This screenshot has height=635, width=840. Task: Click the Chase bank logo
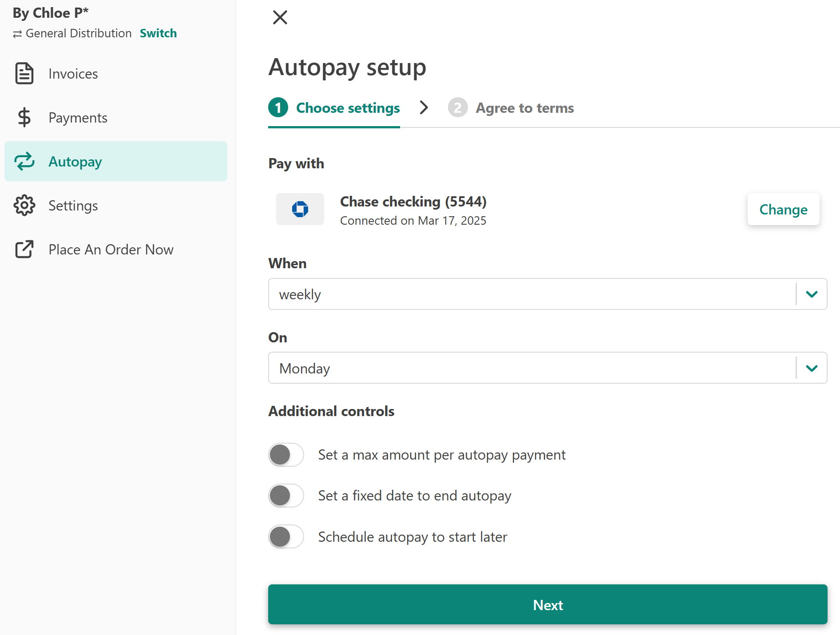[300, 209]
